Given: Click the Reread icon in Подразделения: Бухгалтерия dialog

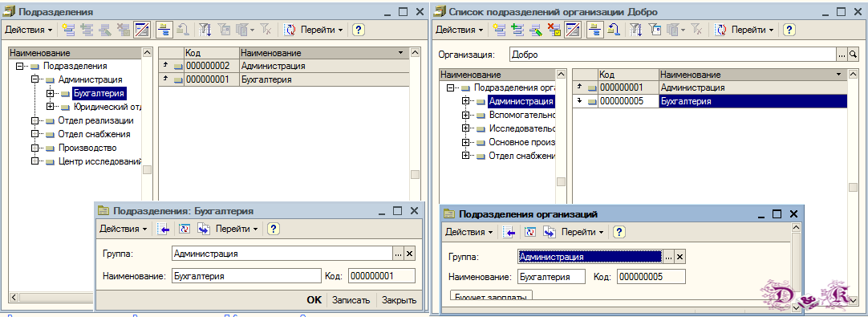Looking at the screenshot, I should point(185,229).
